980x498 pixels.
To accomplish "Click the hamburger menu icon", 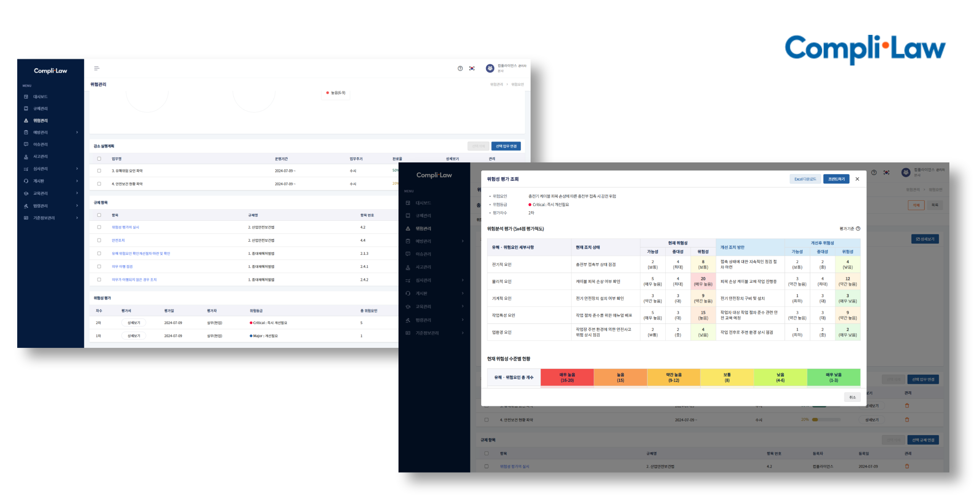I will tap(96, 68).
